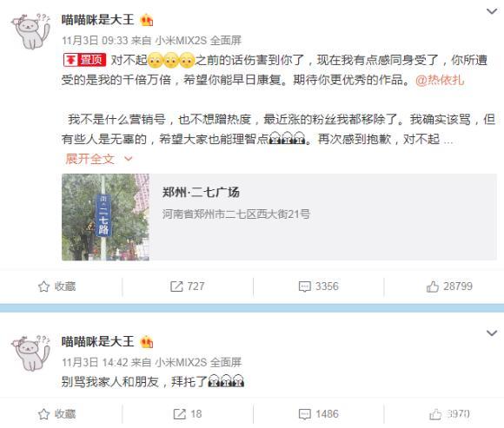Viewport: 504px width, 428px height.
Task: Click the favorite star icon on first post
Action: pos(43,286)
